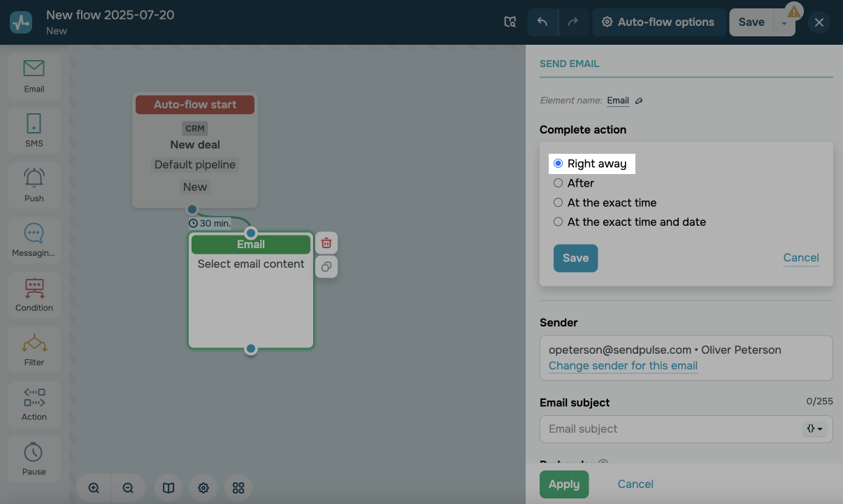
Task: Select "At the exact time" option
Action: [558, 203]
